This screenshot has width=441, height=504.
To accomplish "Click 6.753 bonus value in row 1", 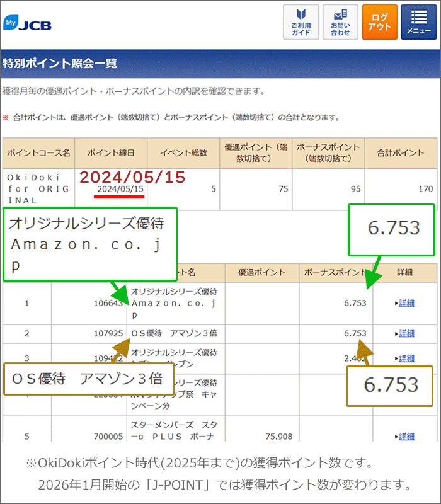I will pyautogui.click(x=355, y=303).
